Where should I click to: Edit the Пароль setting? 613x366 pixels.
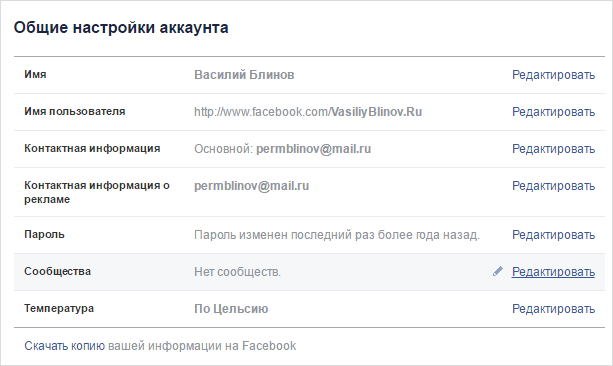point(553,235)
